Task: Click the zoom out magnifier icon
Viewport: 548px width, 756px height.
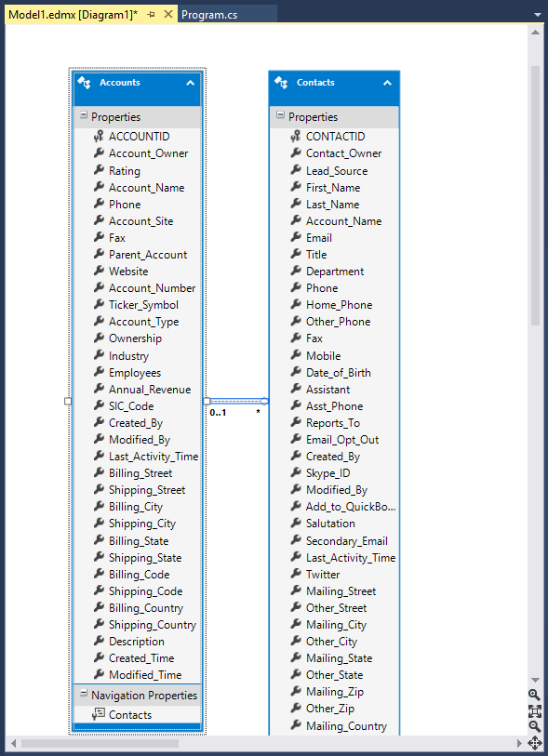Action: [534, 726]
